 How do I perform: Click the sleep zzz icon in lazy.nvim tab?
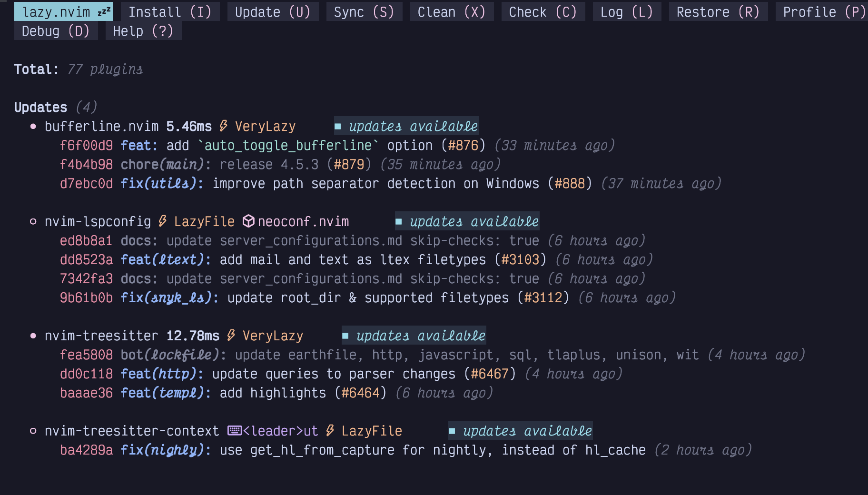click(x=104, y=11)
